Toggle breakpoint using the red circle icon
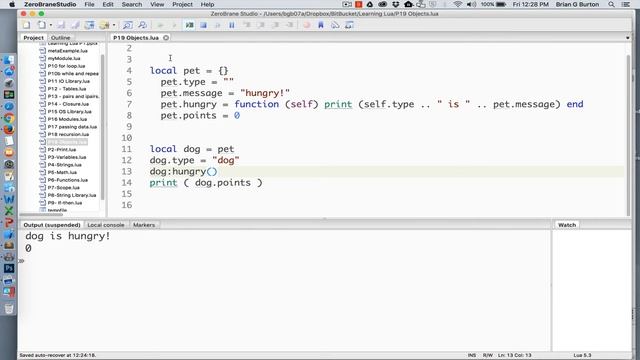This screenshot has width=640, height=360. pos(307,25)
